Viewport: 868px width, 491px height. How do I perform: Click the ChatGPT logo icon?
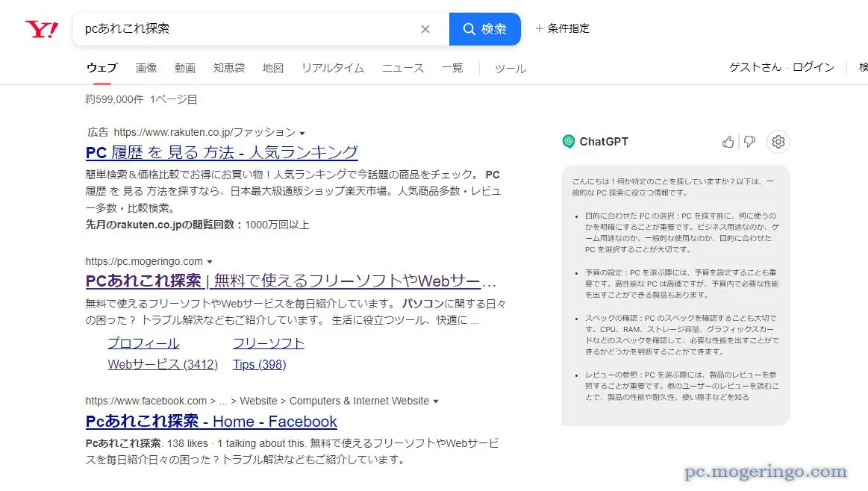569,142
